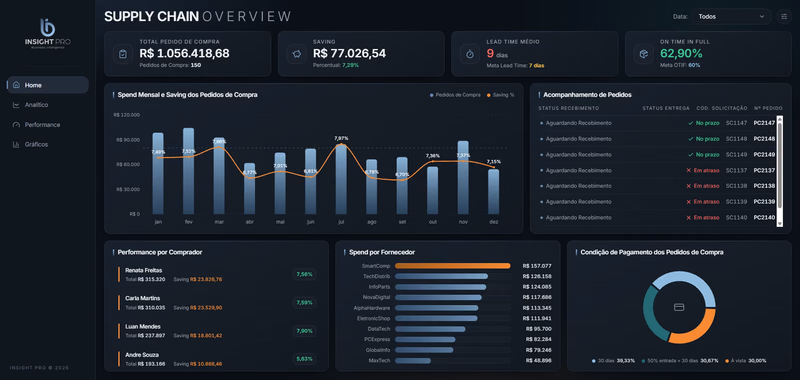The width and height of the screenshot is (800, 380).
Task: Click the piggy bank Saving icon
Action: coord(296,54)
